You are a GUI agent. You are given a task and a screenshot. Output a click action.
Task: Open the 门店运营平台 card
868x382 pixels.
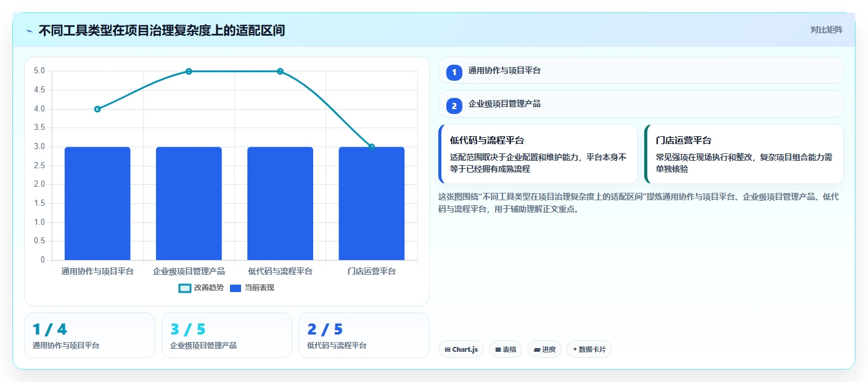(744, 154)
